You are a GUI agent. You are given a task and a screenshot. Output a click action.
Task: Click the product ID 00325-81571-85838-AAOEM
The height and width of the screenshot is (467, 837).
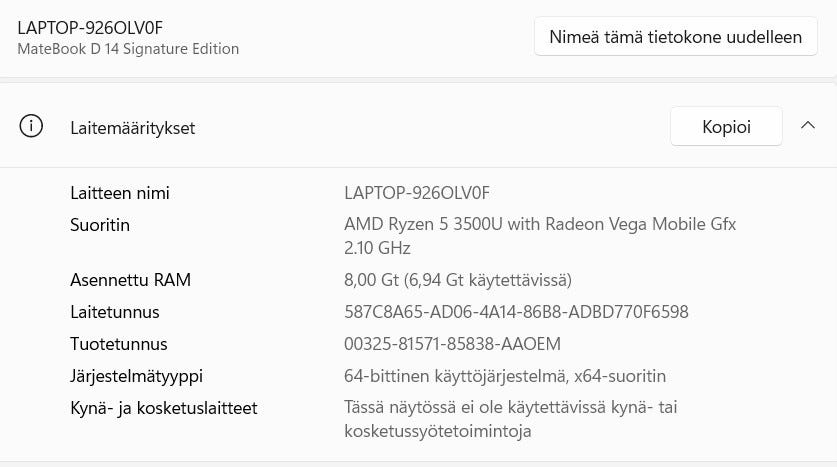point(452,344)
